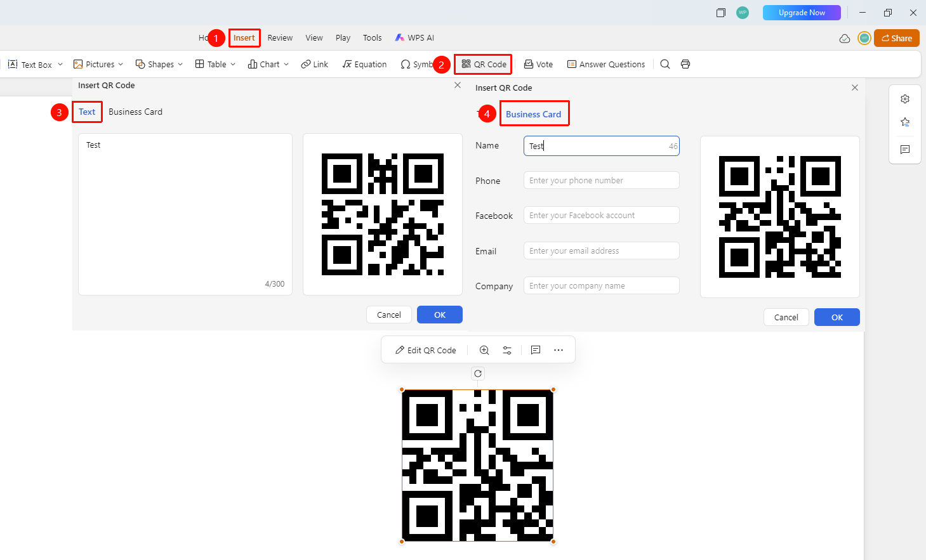Click the Table insert tool
This screenshot has height=560, width=926.
tap(211, 65)
